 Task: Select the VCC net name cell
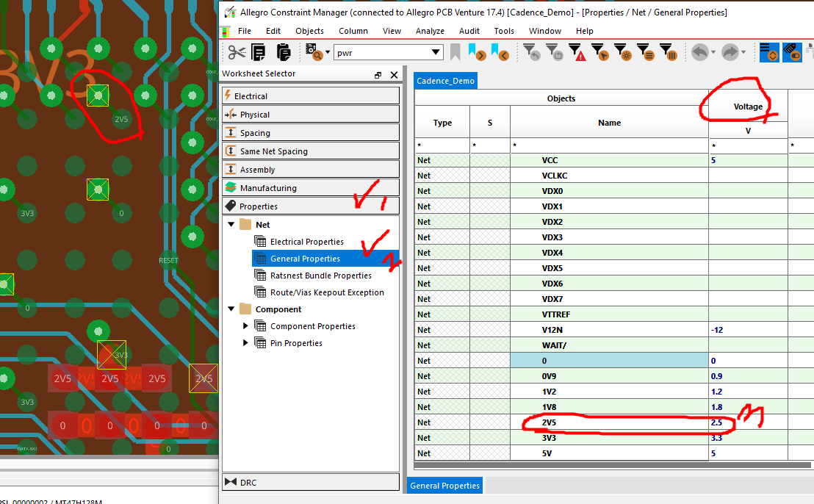[x=610, y=160]
